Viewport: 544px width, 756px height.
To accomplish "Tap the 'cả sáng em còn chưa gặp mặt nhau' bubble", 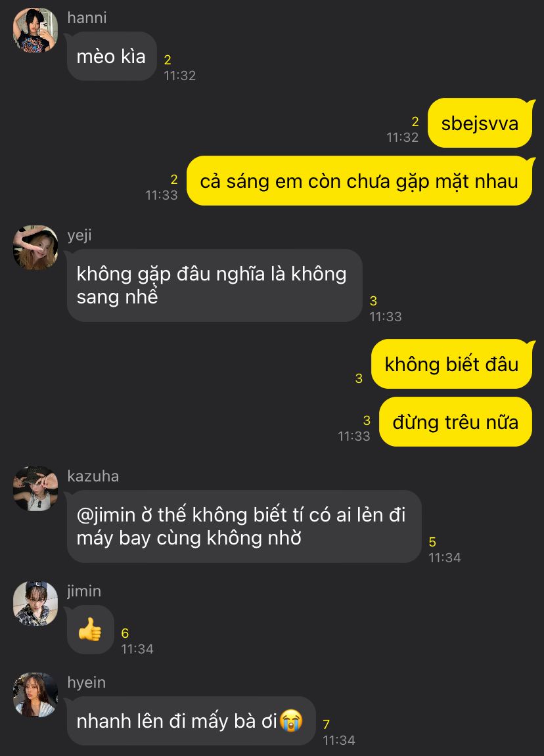I will point(359,181).
